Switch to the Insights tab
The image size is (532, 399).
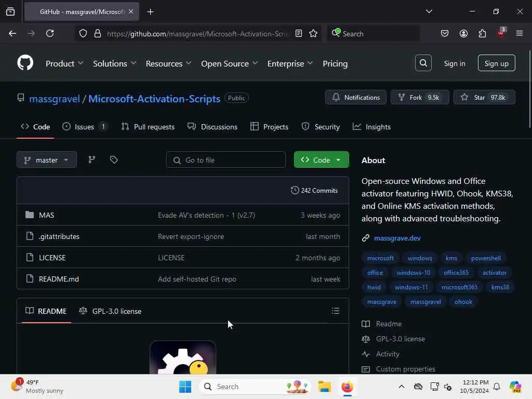(x=371, y=127)
